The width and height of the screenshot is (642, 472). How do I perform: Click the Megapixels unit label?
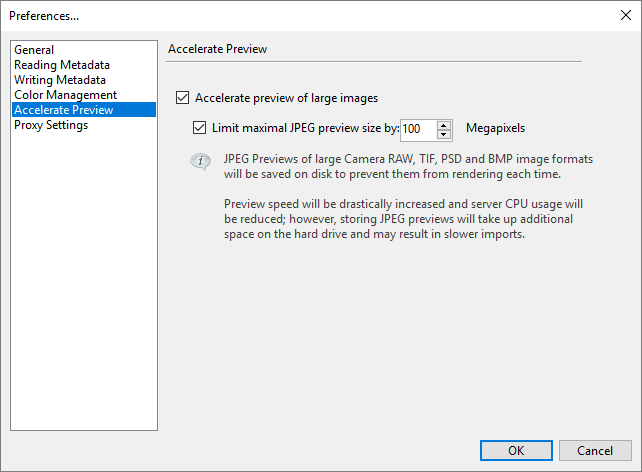[x=495, y=129]
